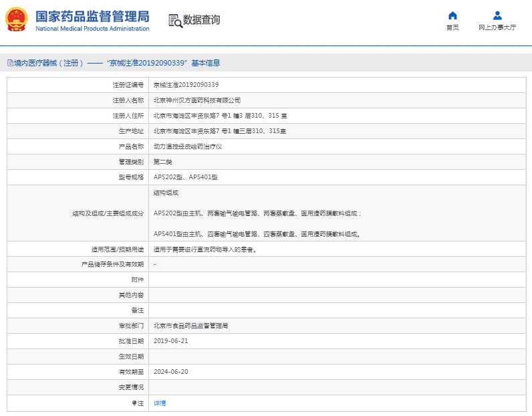Select the APS202型由主机 composition line
The image size is (532, 416).
click(x=257, y=213)
